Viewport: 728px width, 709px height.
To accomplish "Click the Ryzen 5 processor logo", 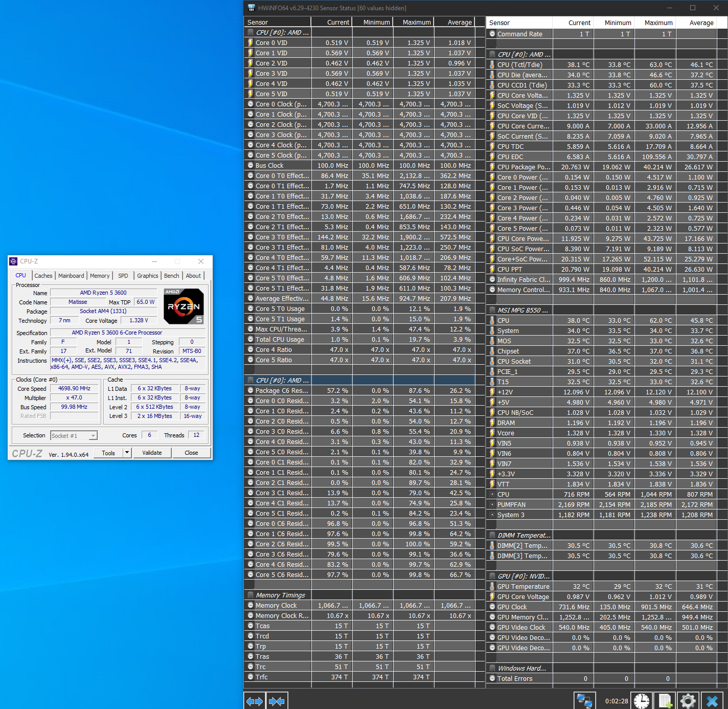I will (184, 306).
